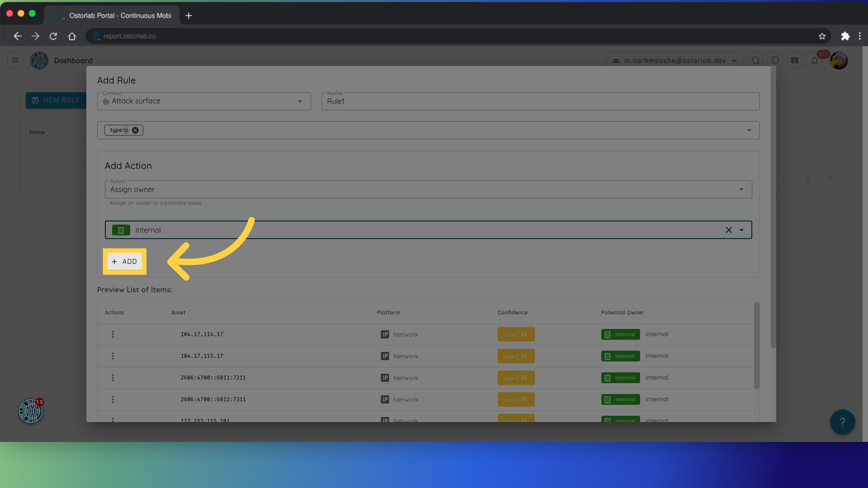Clear the internal owner selection

coord(728,230)
